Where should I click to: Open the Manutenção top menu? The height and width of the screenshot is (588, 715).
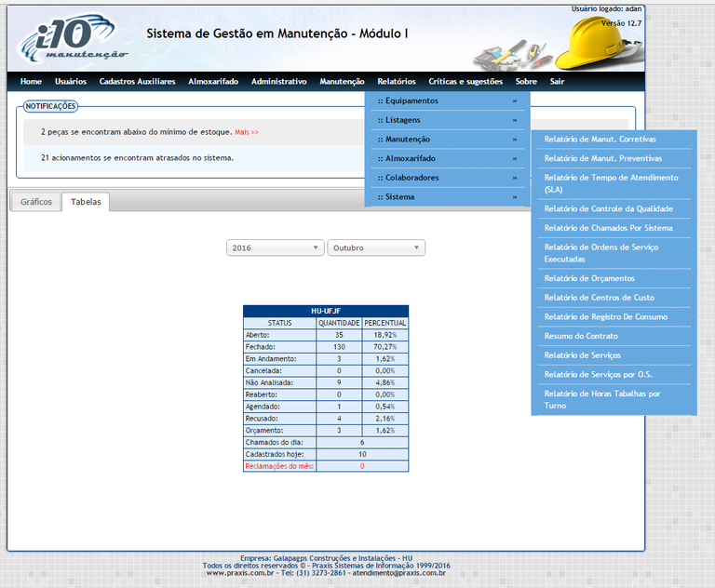pos(342,81)
